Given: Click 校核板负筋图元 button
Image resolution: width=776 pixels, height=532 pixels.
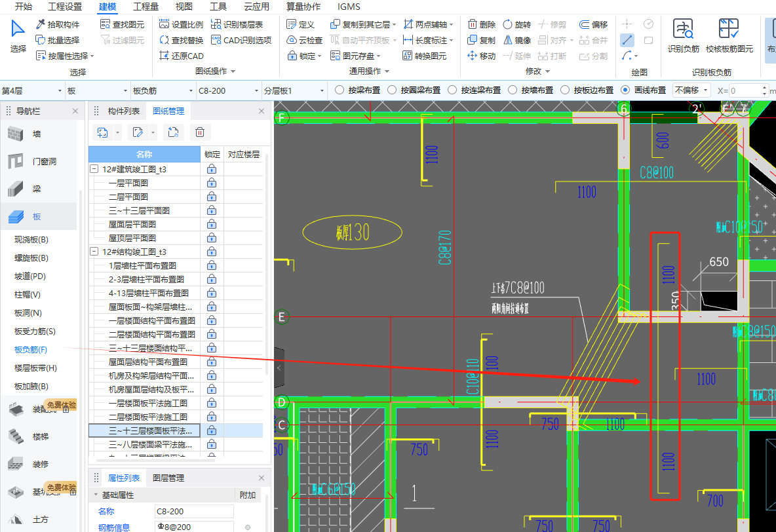Looking at the screenshot, I should click(x=729, y=35).
